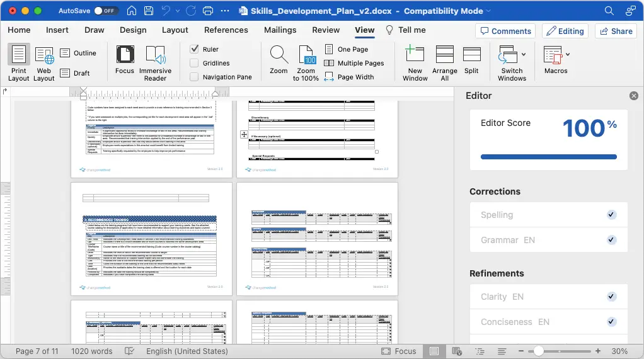The image size is (644, 359).
Task: Open the document title dropdown chevron
Action: click(x=488, y=11)
